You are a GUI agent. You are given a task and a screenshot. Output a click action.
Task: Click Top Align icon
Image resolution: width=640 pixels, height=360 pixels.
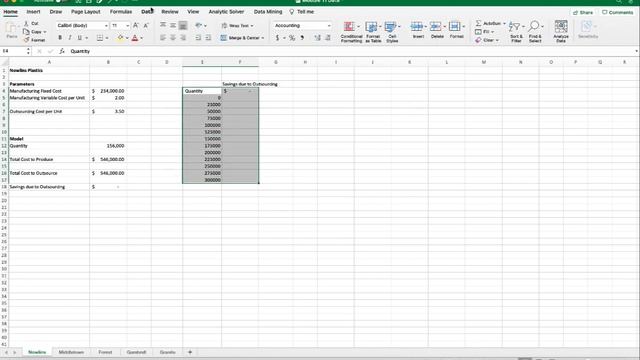pos(163,25)
